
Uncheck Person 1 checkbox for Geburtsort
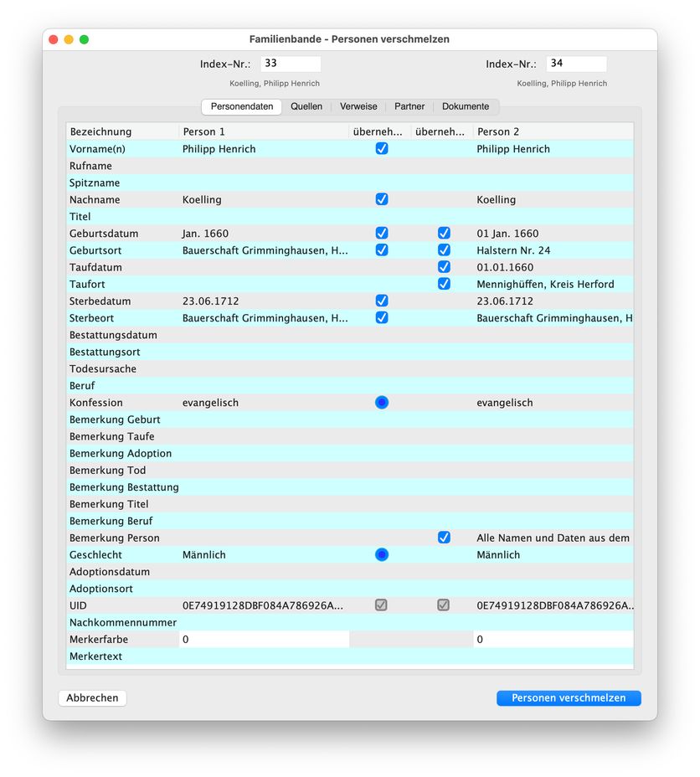click(x=382, y=250)
